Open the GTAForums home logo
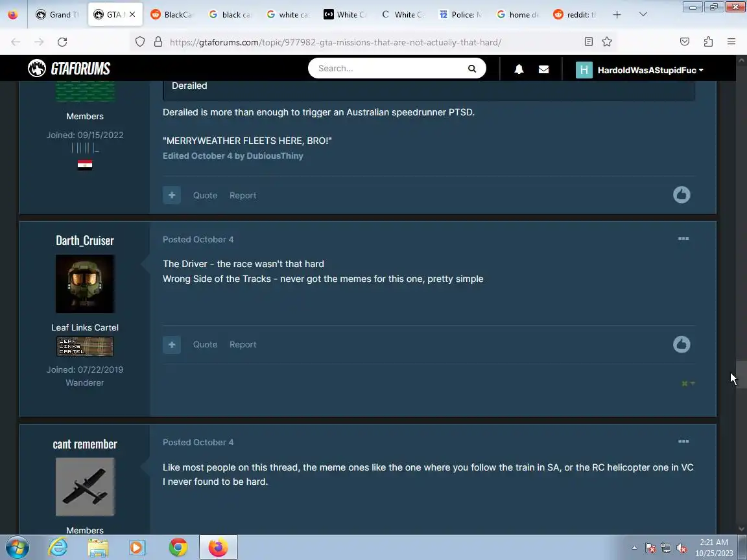Screen dimensions: 747x560 (x=69, y=69)
